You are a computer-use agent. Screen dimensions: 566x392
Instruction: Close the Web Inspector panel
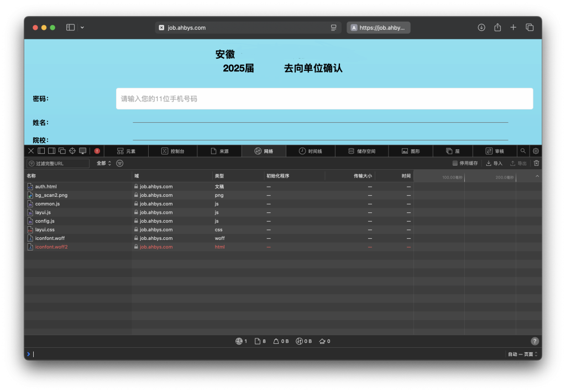tap(31, 151)
